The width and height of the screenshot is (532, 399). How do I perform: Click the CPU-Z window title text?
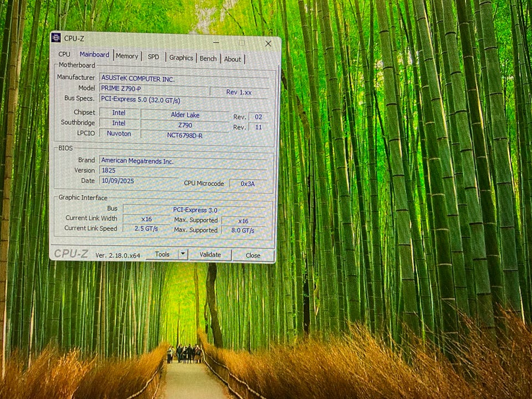(x=74, y=39)
